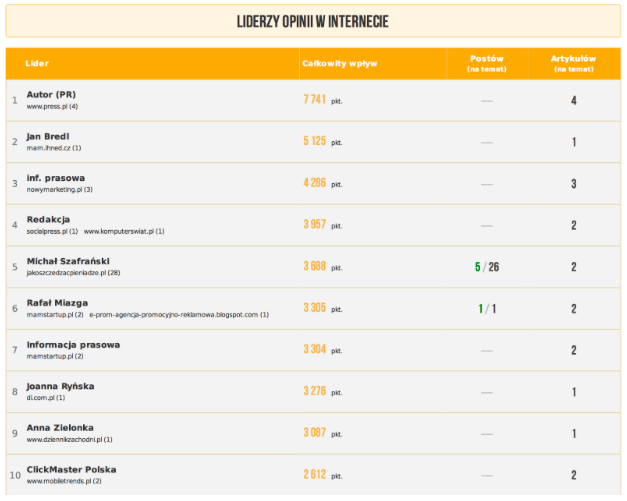Open ClickMaster Polska leader entry
Image resolution: width=627 pixels, height=501 pixels.
(x=71, y=469)
